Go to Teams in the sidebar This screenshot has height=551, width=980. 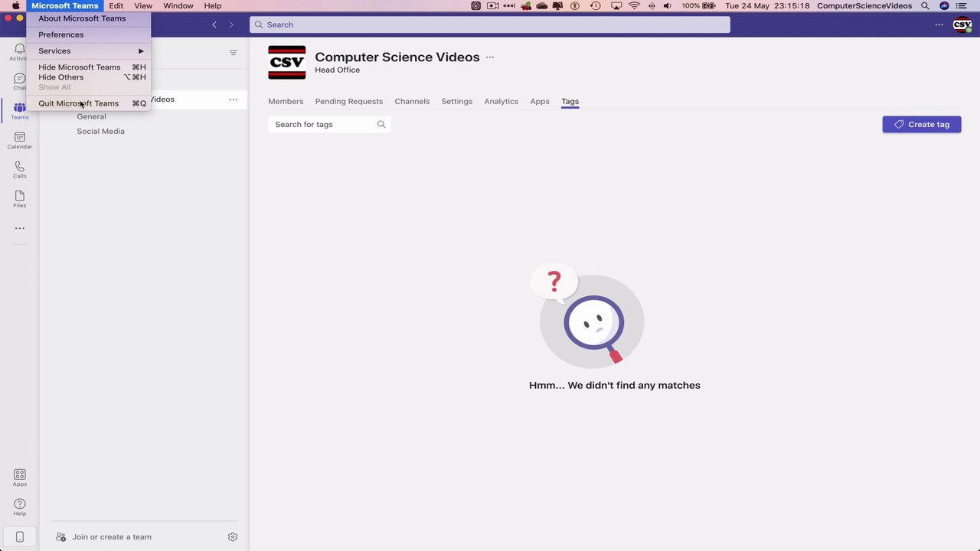pos(19,111)
